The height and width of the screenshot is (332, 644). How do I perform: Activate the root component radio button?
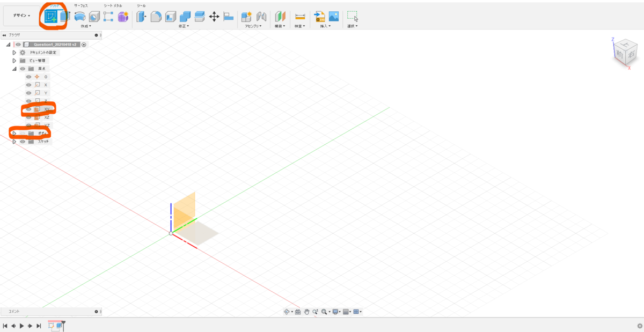[84, 45]
